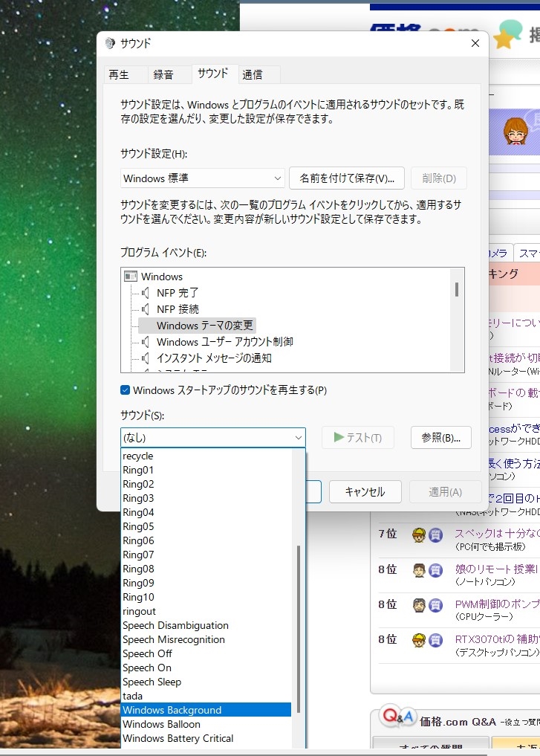Click the speaker icon beside NFP 接続
The width and height of the screenshot is (540, 756).
145,309
